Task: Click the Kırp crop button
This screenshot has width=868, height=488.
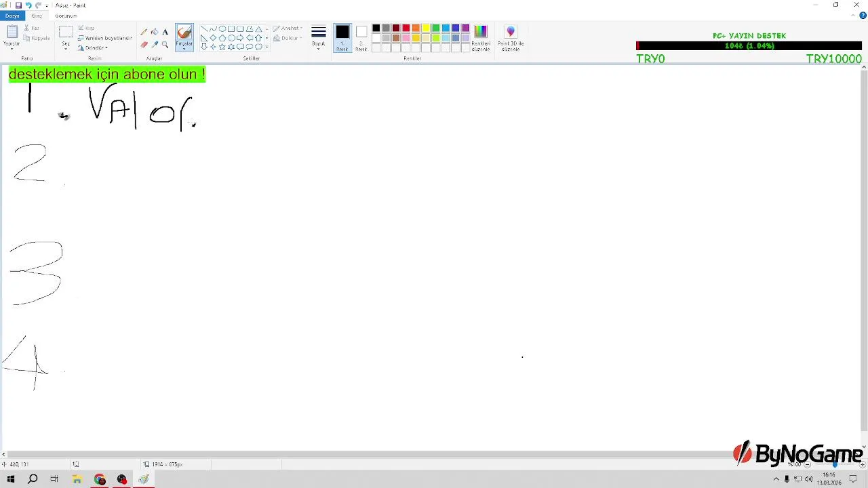Action: (86, 28)
